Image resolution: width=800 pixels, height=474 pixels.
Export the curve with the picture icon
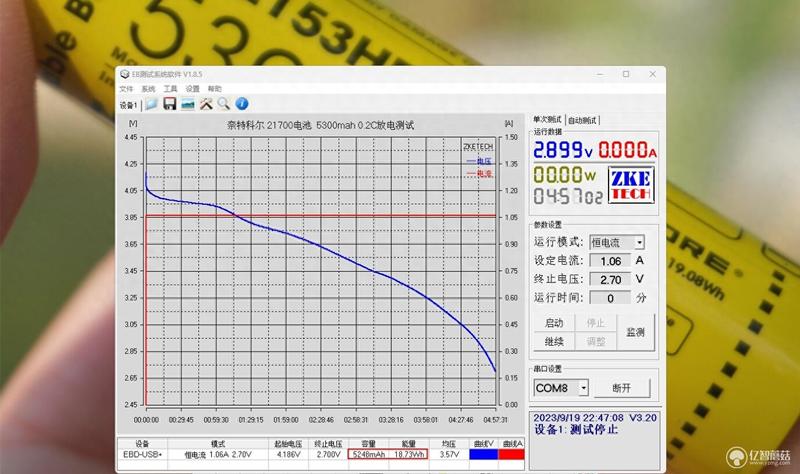[x=188, y=104]
